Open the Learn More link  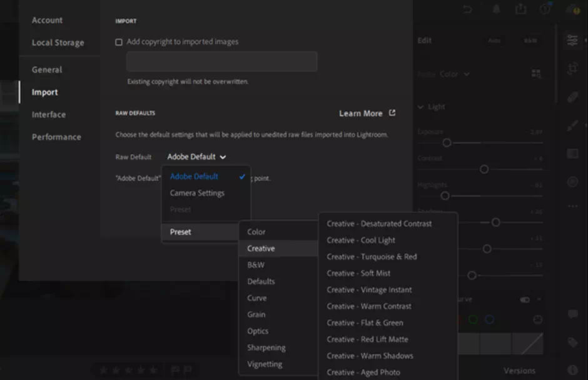[367, 113]
